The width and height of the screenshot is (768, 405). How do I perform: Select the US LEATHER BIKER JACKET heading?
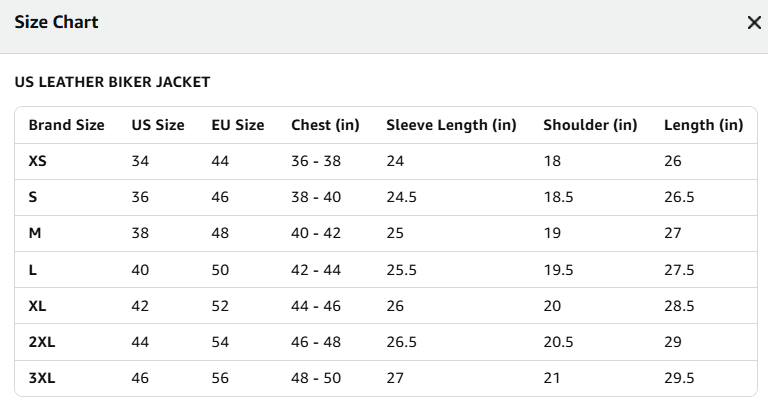tap(112, 82)
